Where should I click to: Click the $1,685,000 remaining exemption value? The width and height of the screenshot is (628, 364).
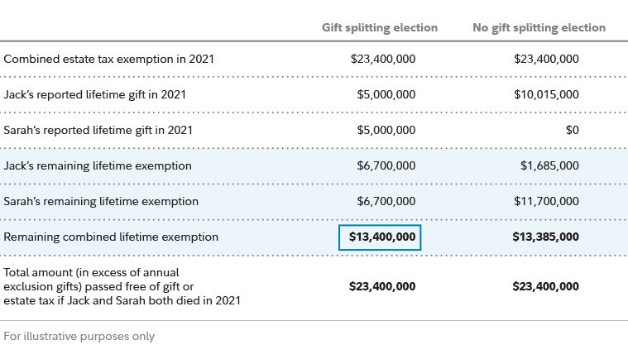(549, 165)
